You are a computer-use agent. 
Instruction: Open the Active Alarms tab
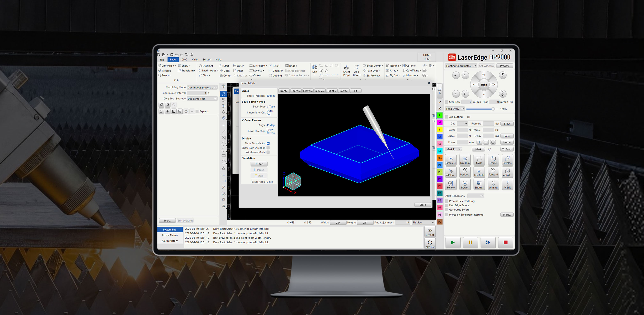tap(170, 235)
